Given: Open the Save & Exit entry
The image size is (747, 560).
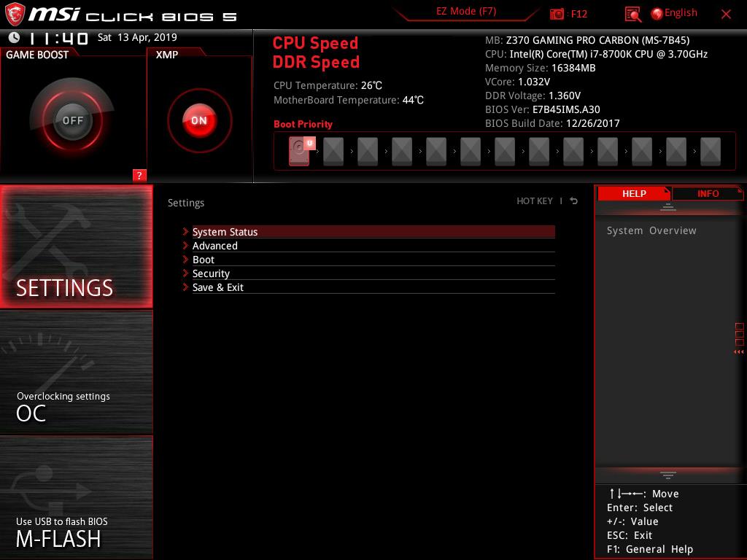Looking at the screenshot, I should (x=373, y=287).
